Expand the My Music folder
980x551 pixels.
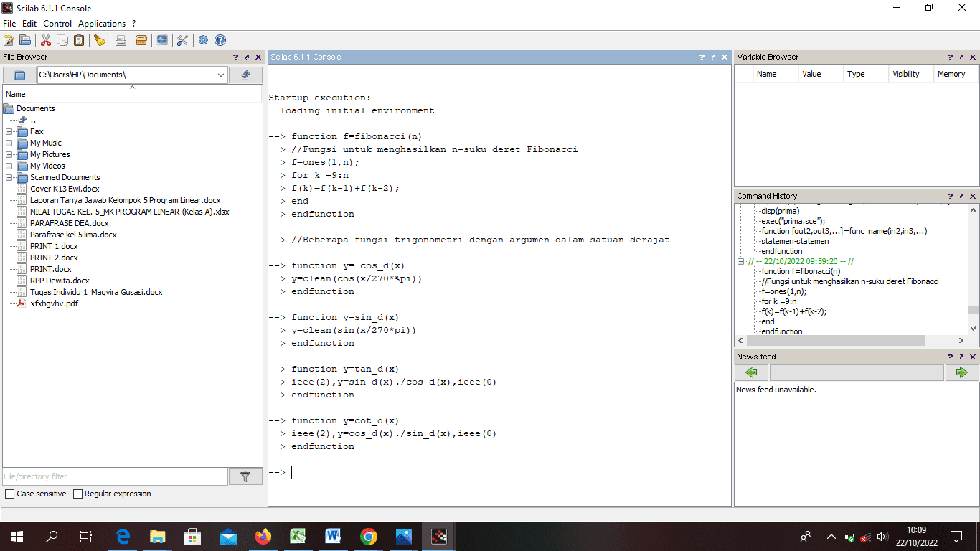9,143
